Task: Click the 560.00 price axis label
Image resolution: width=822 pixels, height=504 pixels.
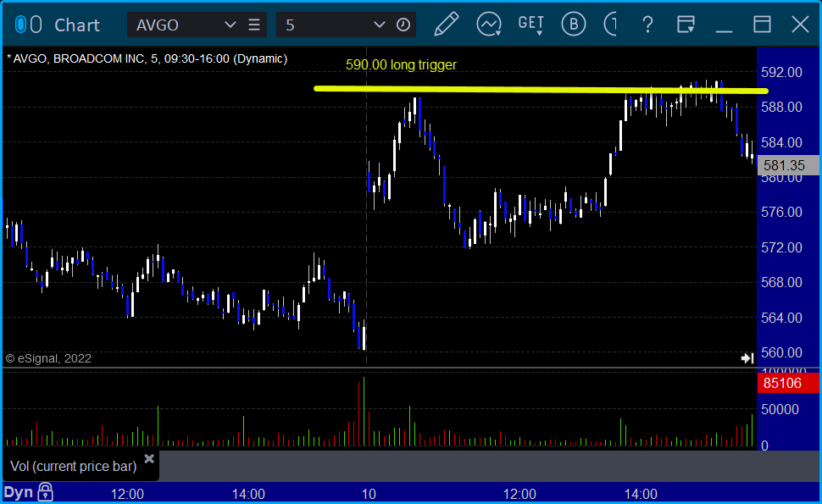Action: tap(781, 352)
